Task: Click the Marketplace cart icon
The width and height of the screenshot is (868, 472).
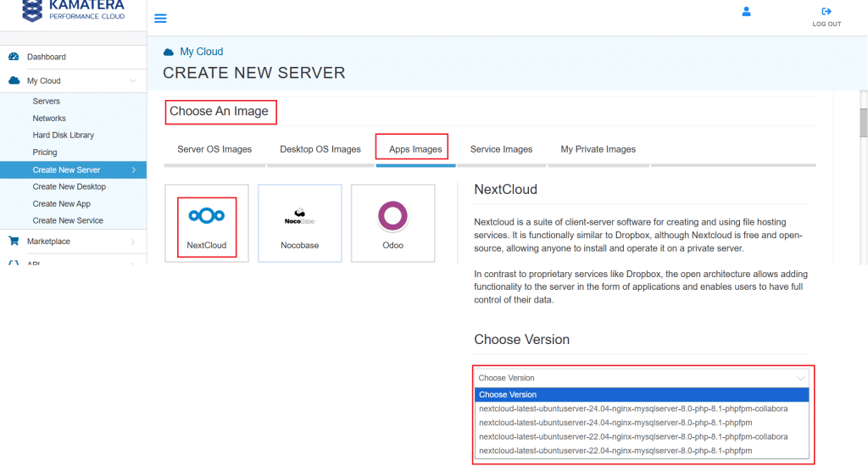Action: (x=14, y=241)
